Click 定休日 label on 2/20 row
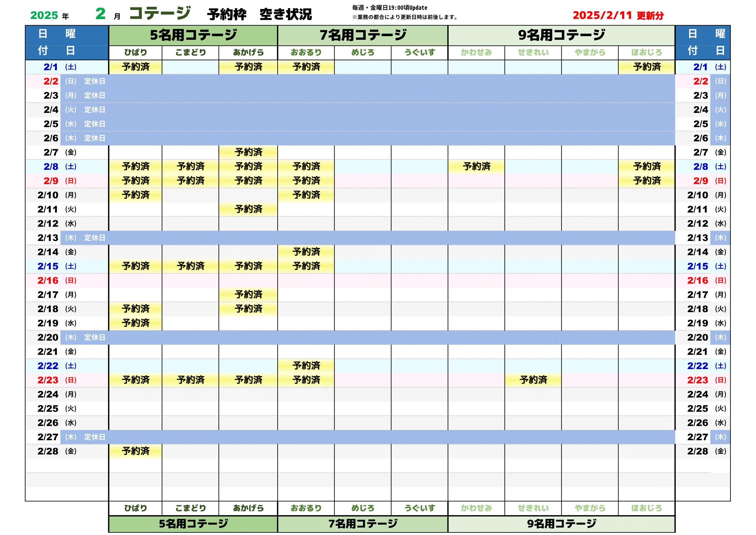Viewport: 756px width, 535px height. (x=94, y=337)
